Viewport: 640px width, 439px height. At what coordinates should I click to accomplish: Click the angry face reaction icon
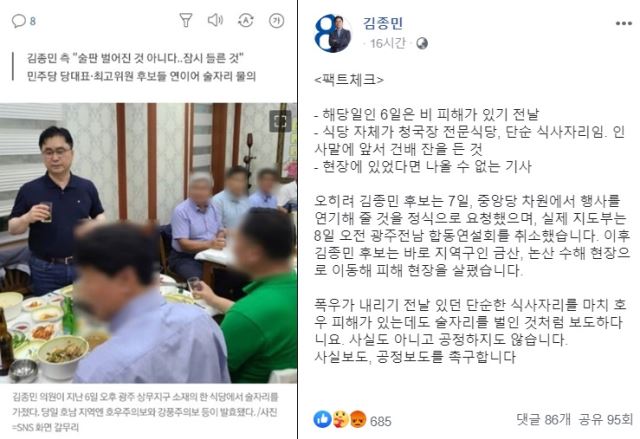pyautogui.click(x=358, y=419)
